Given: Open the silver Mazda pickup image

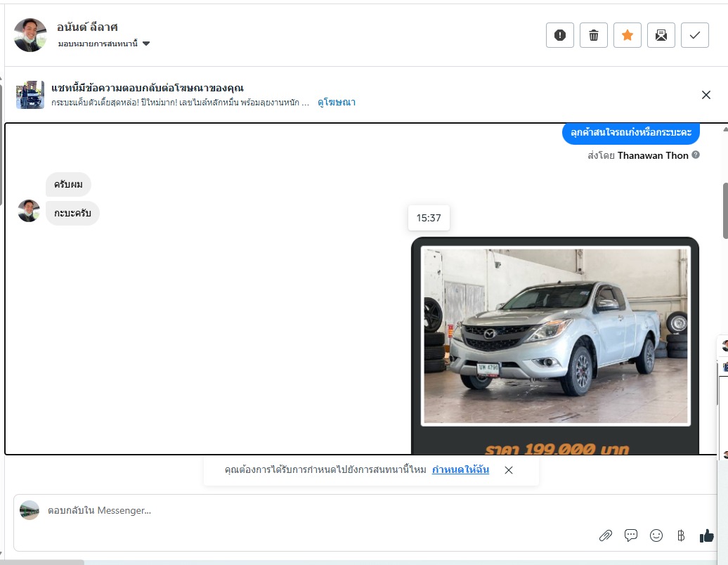Looking at the screenshot, I should tap(555, 336).
